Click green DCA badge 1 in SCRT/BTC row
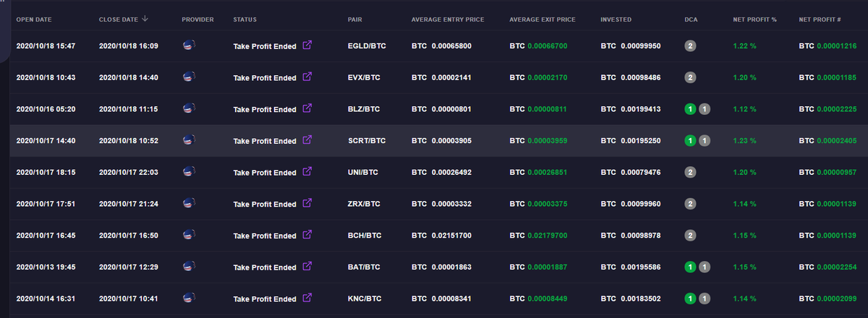Viewport: 868px width, 318px height. [x=691, y=141]
